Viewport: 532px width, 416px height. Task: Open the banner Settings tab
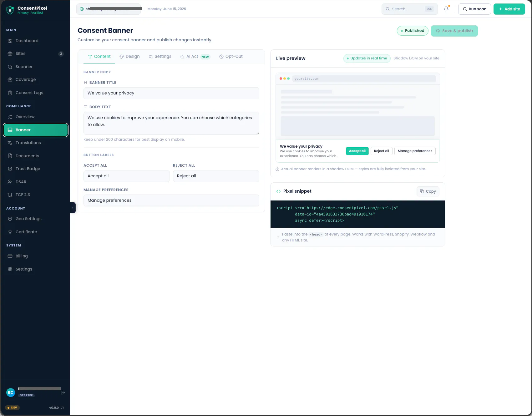(160, 57)
